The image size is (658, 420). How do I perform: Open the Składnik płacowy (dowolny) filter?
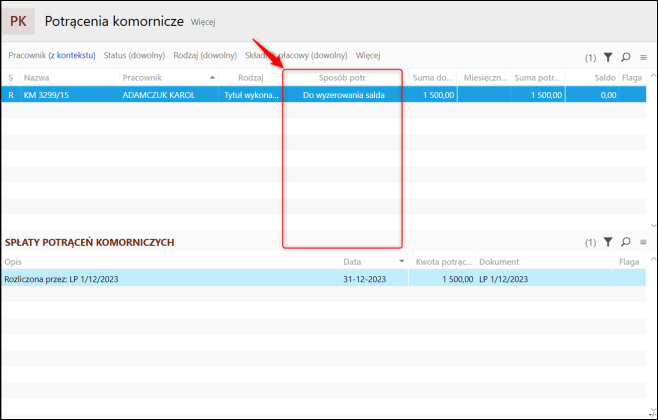pyautogui.click(x=296, y=55)
